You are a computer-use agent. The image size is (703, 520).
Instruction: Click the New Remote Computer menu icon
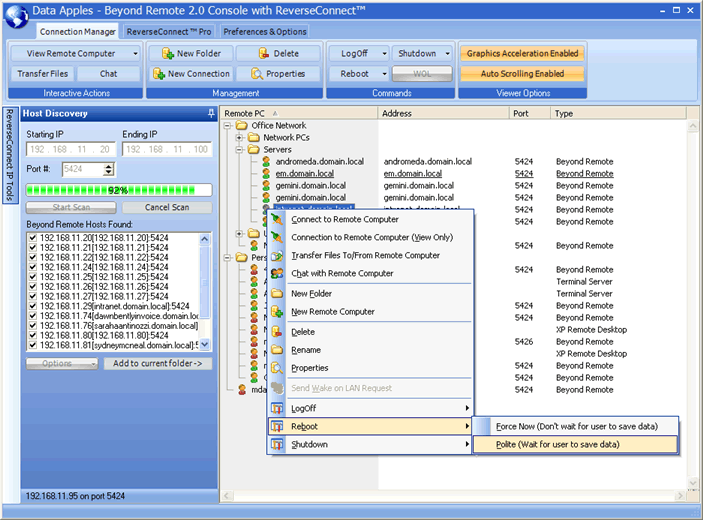coord(277,312)
